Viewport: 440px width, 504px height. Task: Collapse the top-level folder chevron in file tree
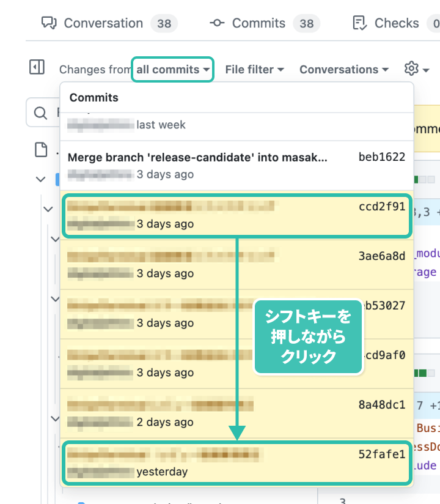(x=41, y=179)
